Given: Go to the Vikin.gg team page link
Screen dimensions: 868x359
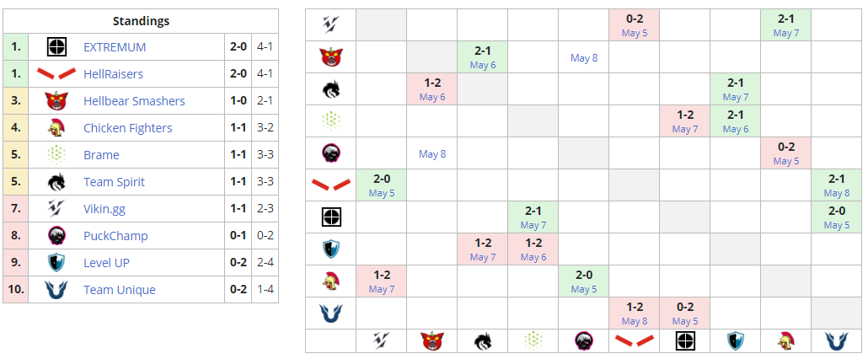Looking at the screenshot, I should pyautogui.click(x=104, y=209).
